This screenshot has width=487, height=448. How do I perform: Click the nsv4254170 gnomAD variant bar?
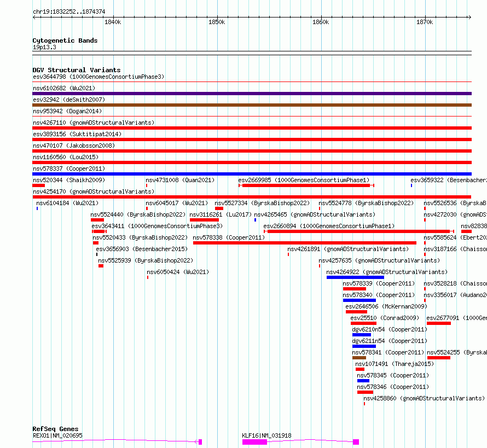[252, 197]
